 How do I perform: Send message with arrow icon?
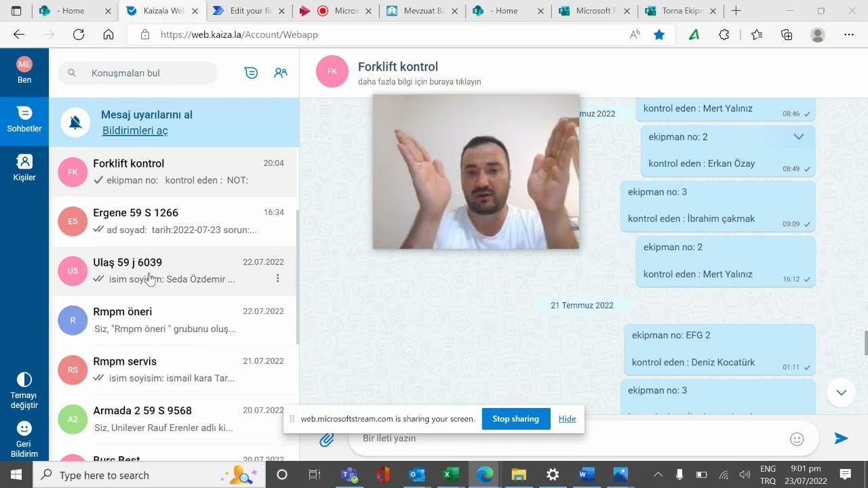841,439
